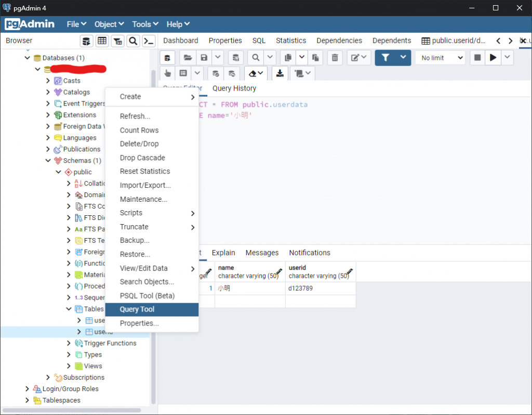The height and width of the screenshot is (415, 532).
Task: Open the PSQL terminal icon in the Browser header
Action: pos(149,41)
